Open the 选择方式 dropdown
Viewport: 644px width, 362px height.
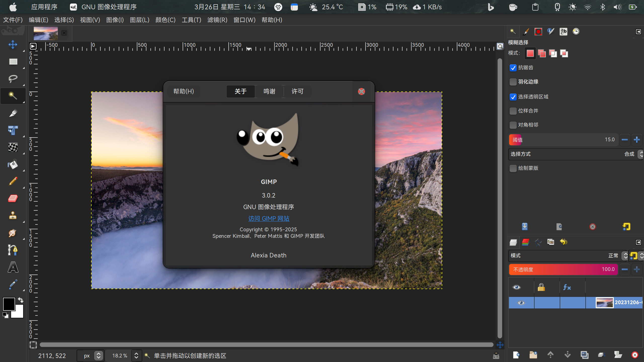tap(576, 154)
